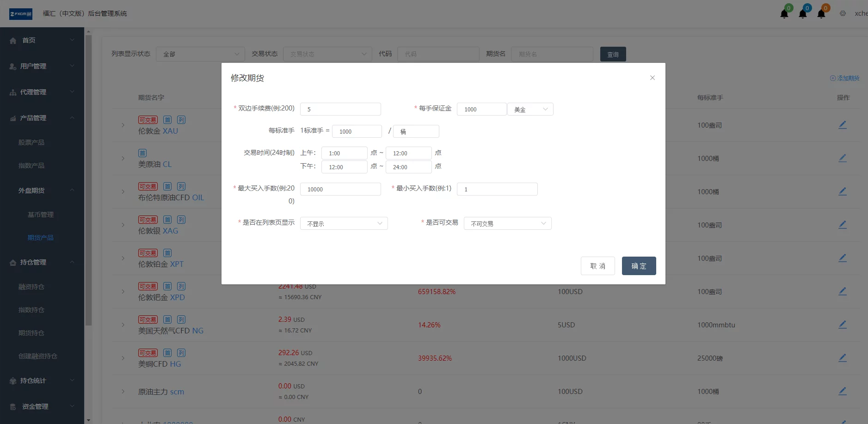Click the 最小买入手数 input field
The height and width of the screenshot is (424, 868).
(497, 189)
